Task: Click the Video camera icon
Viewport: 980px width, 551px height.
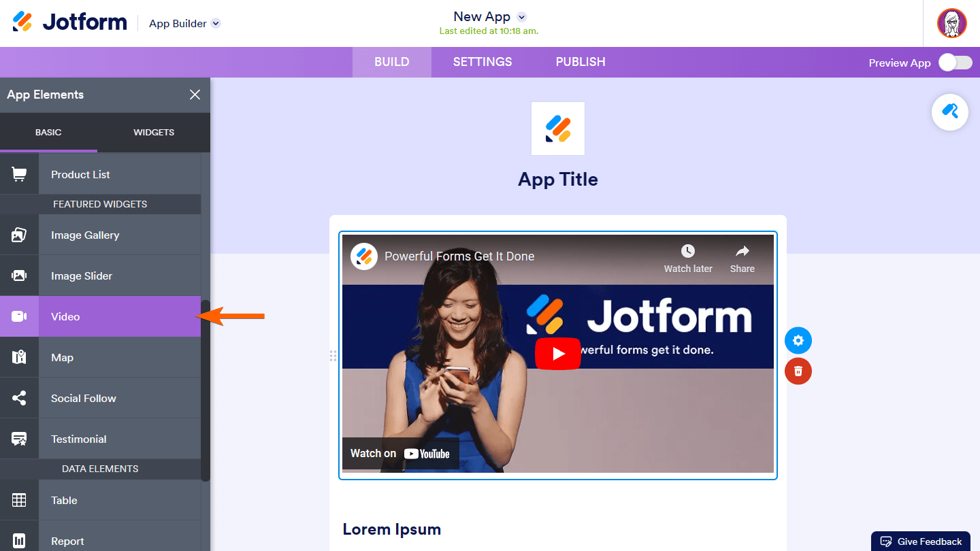Action: pos(19,317)
